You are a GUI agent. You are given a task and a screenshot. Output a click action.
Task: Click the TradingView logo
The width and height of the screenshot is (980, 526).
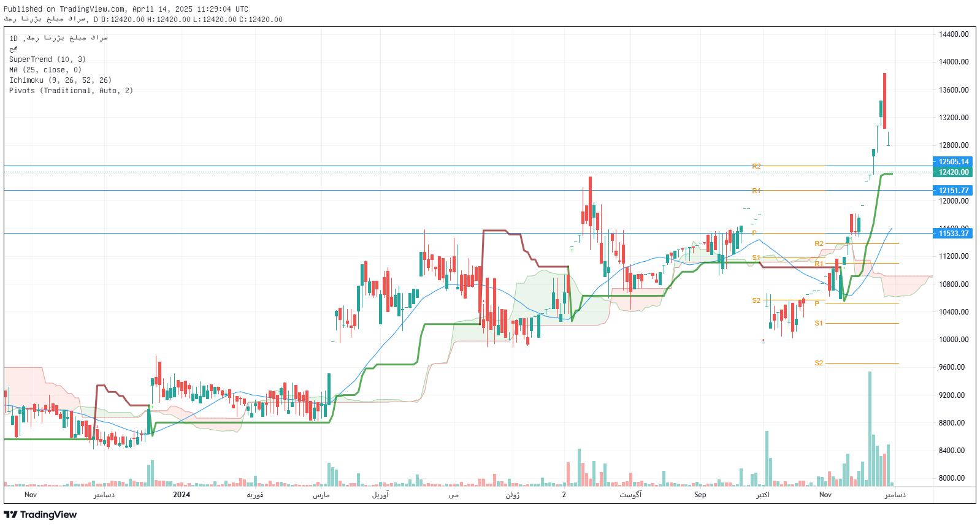point(40,514)
